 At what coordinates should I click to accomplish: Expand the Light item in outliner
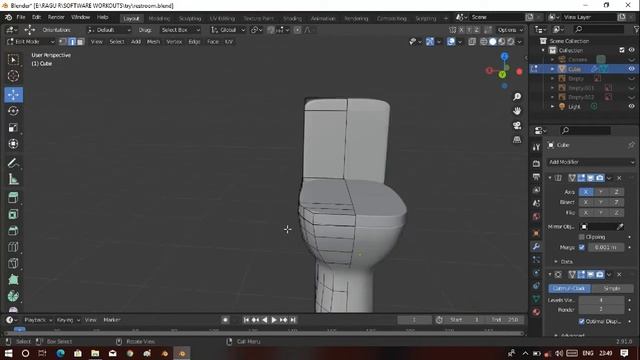[552, 107]
